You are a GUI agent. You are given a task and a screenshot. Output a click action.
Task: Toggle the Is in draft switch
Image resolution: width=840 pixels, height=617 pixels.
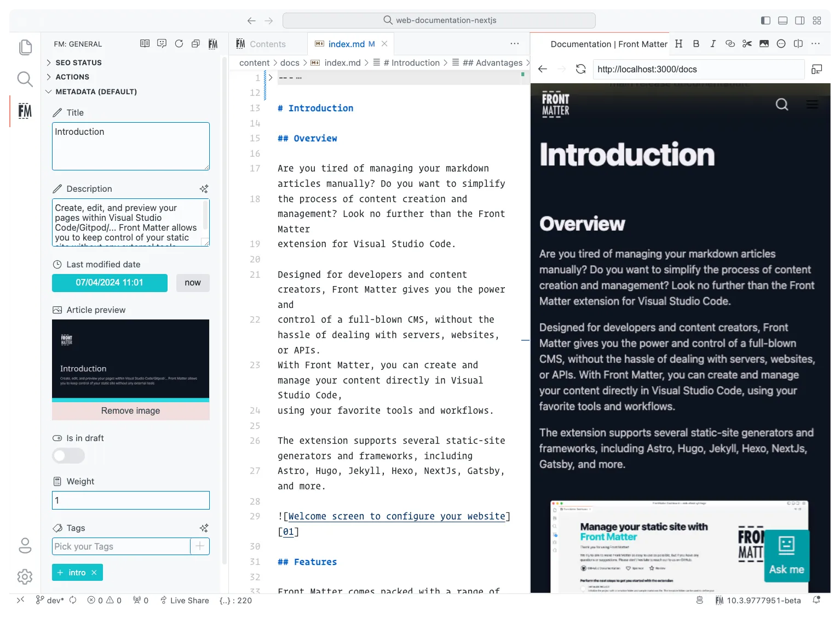[x=68, y=455]
